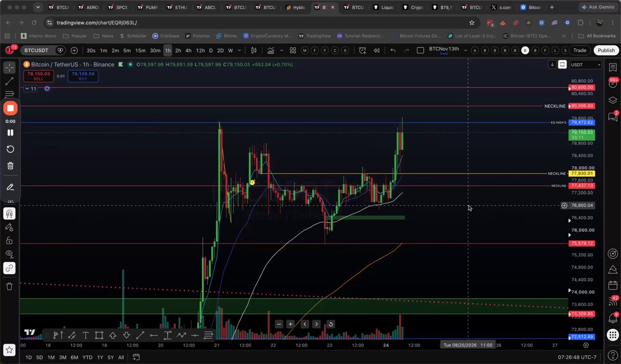Select the text tool in floating toolbar
This screenshot has width=621, height=364.
pyautogui.click(x=85, y=335)
